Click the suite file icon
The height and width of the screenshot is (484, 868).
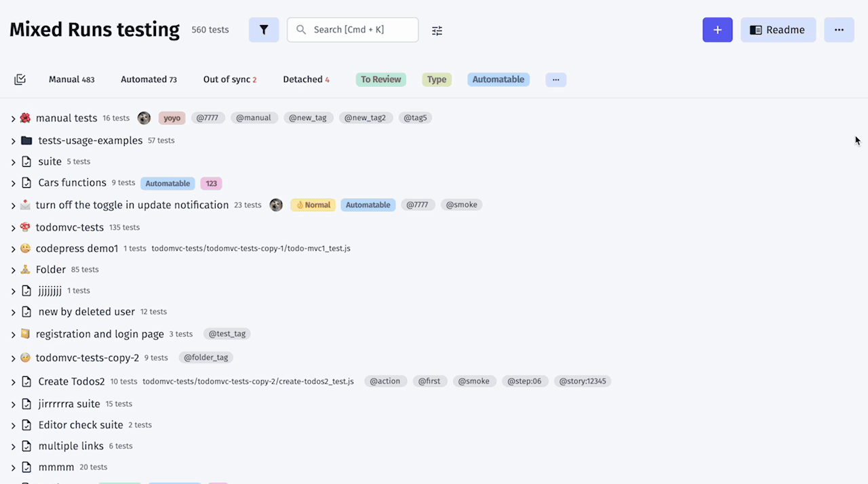(x=26, y=161)
